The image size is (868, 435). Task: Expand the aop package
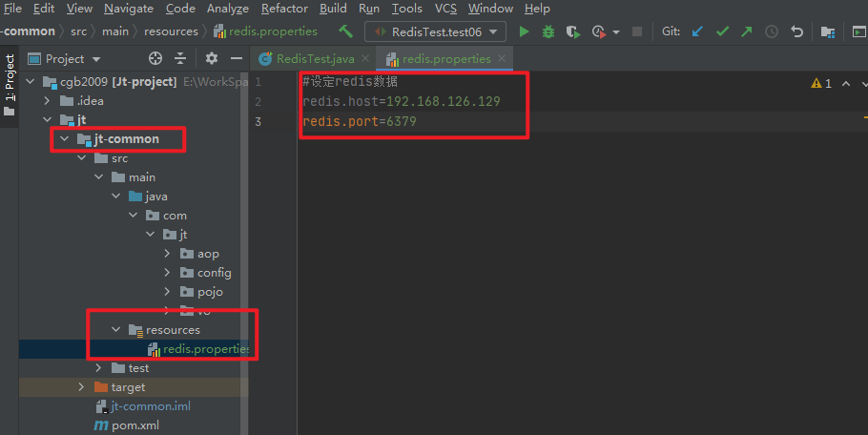[167, 254]
